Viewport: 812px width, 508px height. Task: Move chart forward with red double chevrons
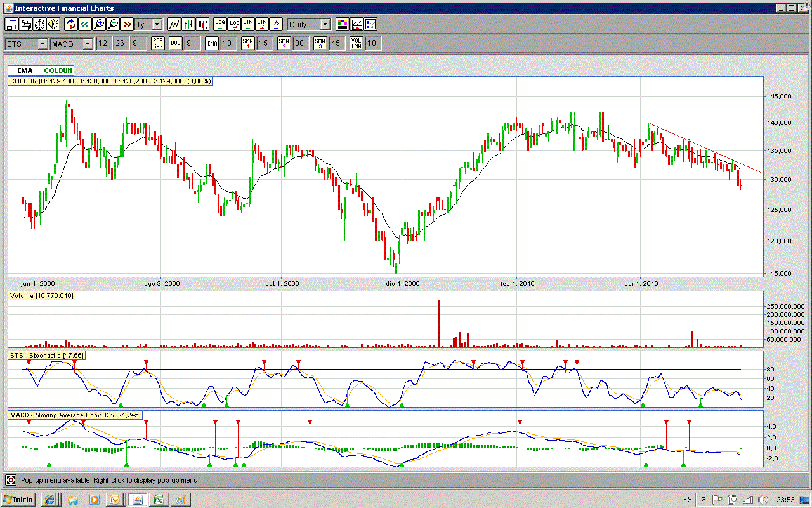[x=127, y=24]
